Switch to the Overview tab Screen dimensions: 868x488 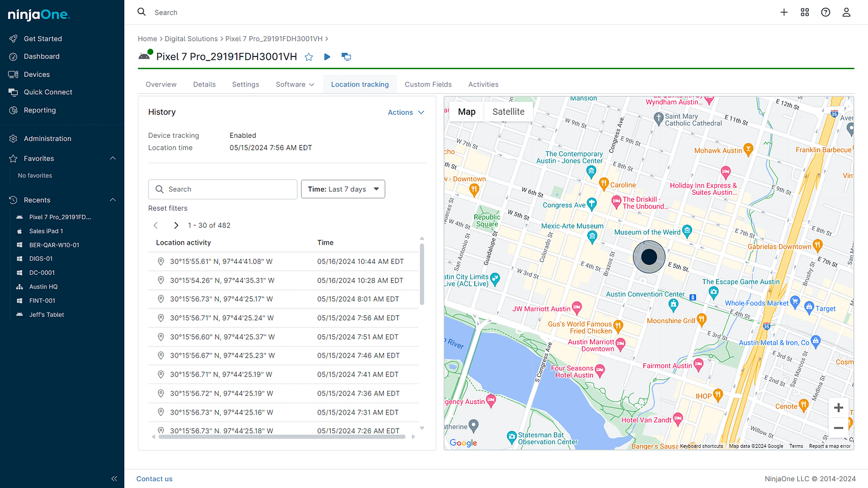(x=161, y=85)
